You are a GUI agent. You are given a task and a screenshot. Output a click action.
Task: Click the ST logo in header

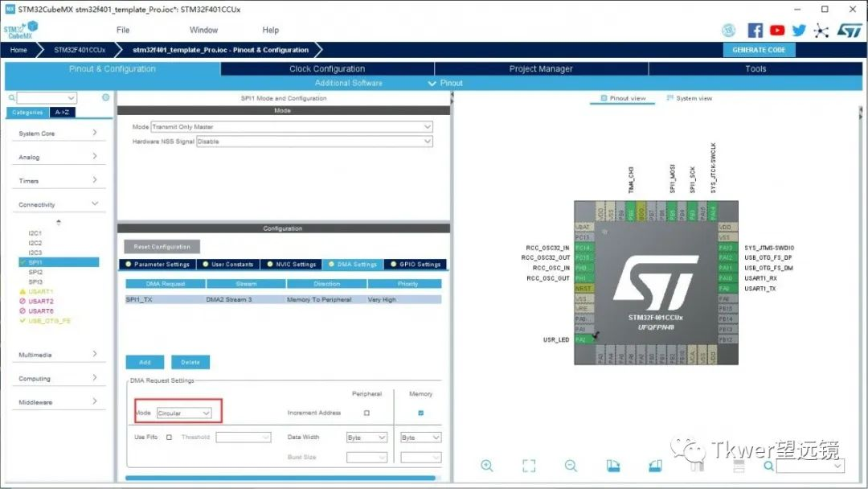point(850,31)
